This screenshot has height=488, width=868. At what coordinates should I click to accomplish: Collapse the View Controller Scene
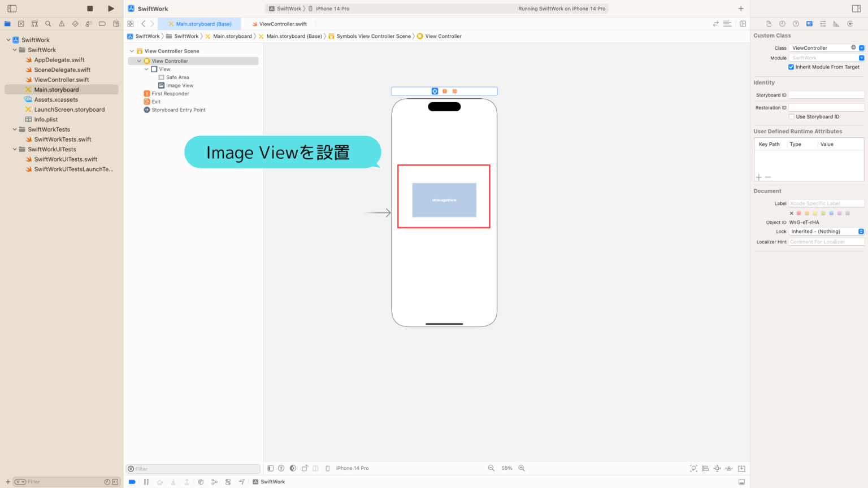131,51
